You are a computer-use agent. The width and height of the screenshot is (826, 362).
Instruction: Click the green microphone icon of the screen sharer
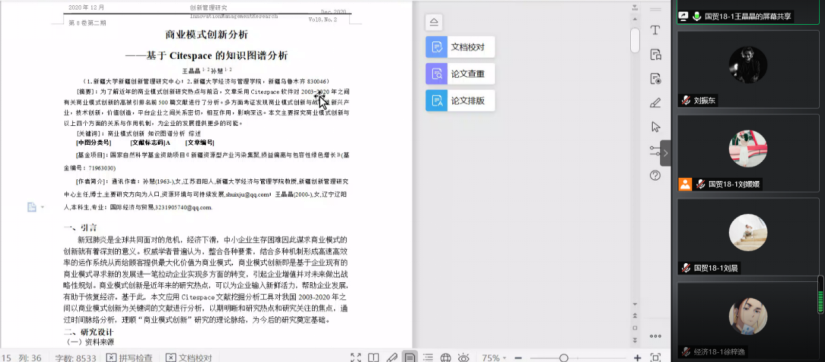(x=696, y=16)
